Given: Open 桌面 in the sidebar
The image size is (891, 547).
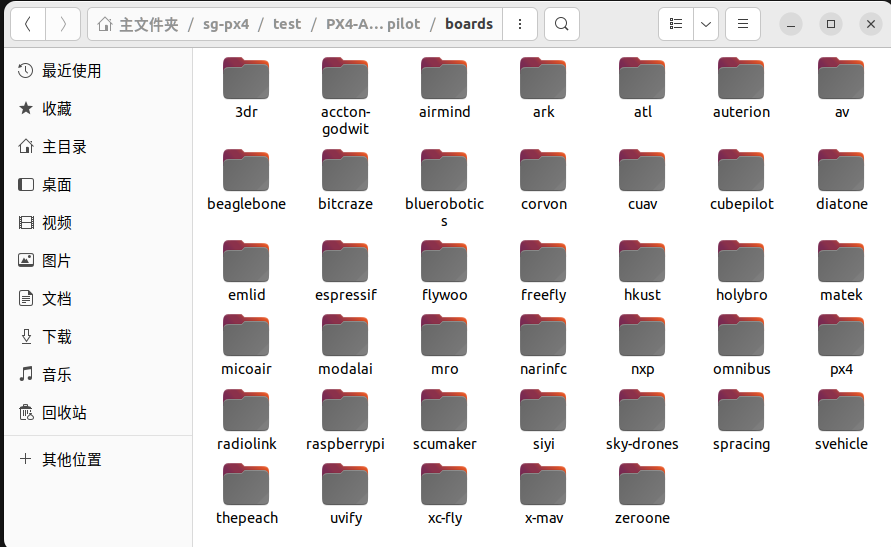Looking at the screenshot, I should 98,185.
